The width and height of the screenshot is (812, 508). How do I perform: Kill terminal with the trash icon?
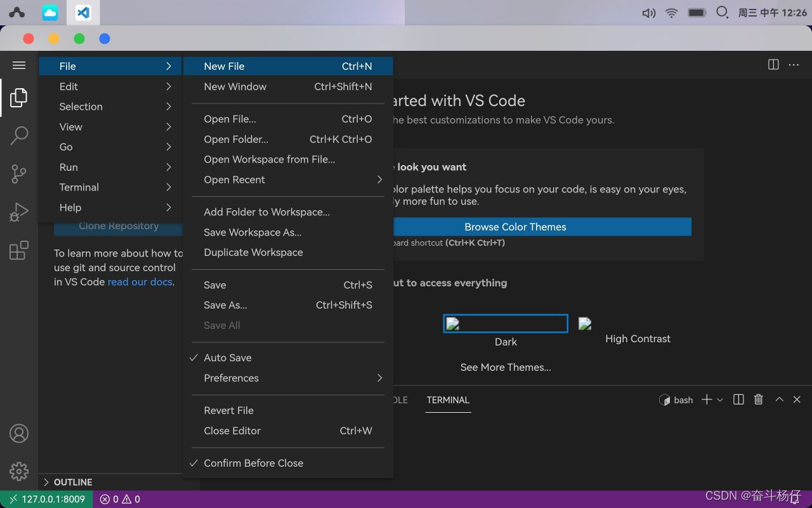click(x=758, y=399)
